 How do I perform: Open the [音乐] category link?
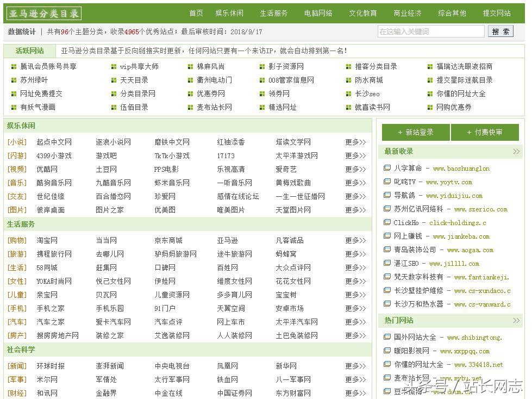(17, 183)
